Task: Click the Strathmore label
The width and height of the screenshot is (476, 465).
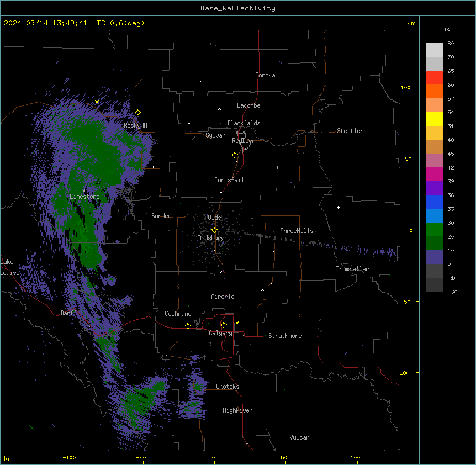Action: click(285, 336)
